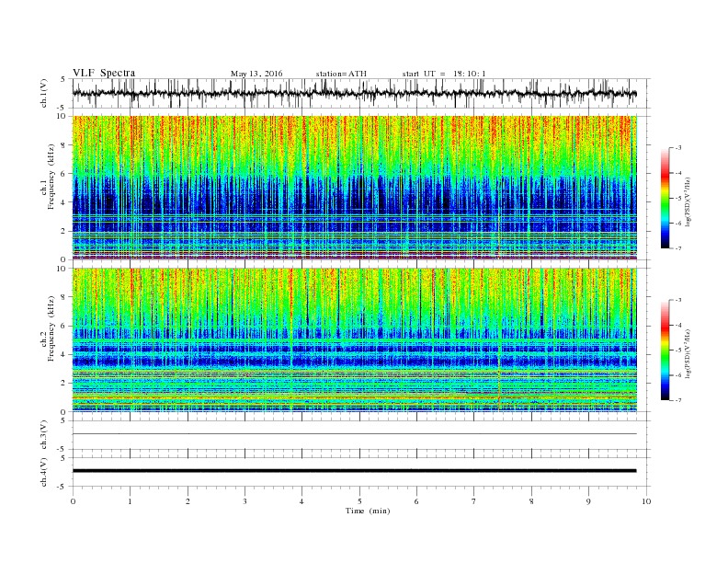Click the ch.1 PSD color scale bar

665,198
